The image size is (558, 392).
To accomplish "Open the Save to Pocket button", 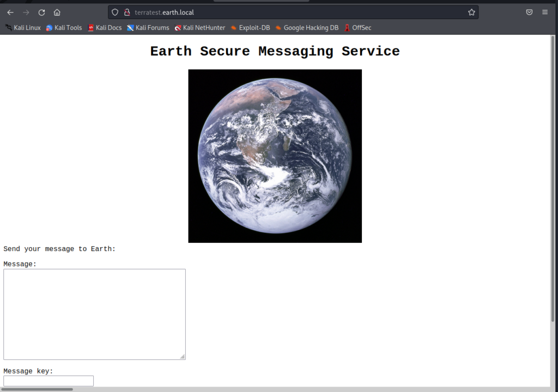I will 529,13.
